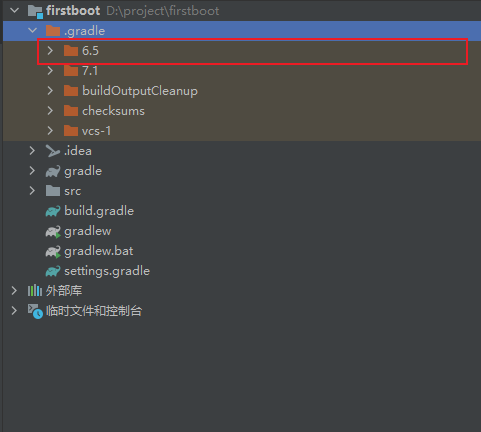
Task: Expand the 6.5 folder
Action: [50, 51]
